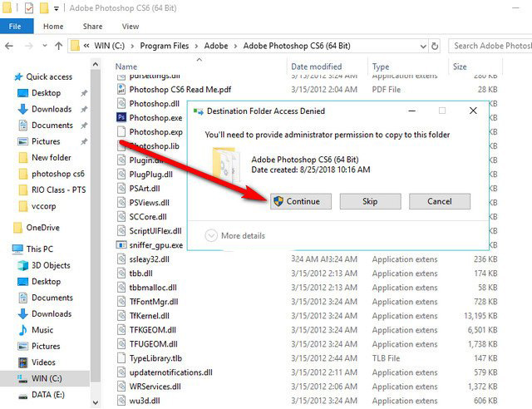Image resolution: width=532 pixels, height=409 pixels.
Task: Click Continue to grant administrator permission
Action: click(x=301, y=201)
